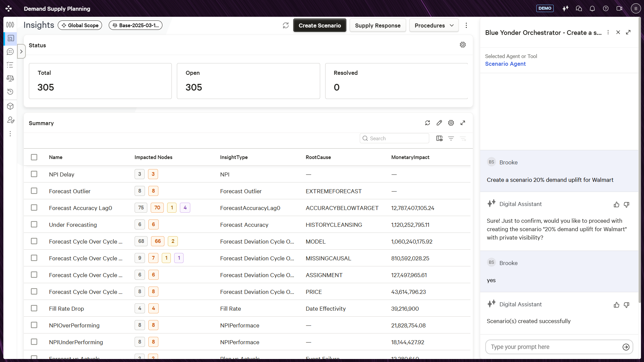Click the Summary edit pencil icon
The height and width of the screenshot is (362, 644).
(439, 123)
